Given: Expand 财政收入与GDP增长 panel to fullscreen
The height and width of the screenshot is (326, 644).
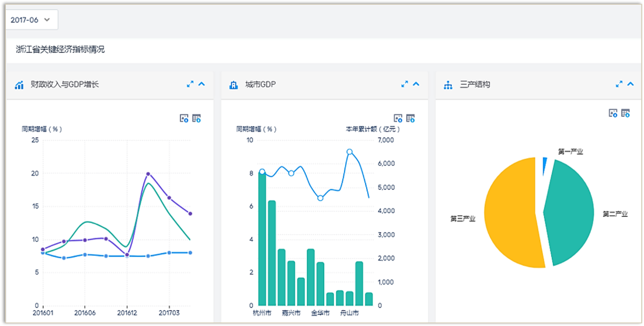Looking at the screenshot, I should [190, 84].
